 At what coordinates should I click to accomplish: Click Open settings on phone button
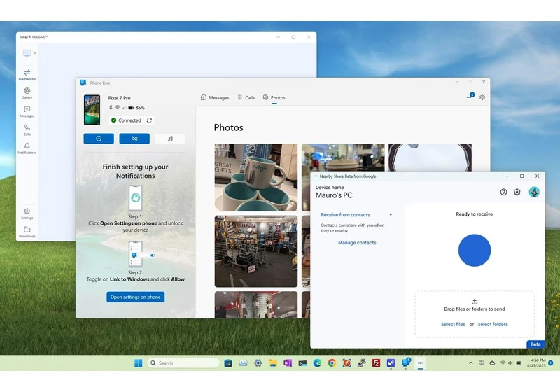pyautogui.click(x=136, y=297)
